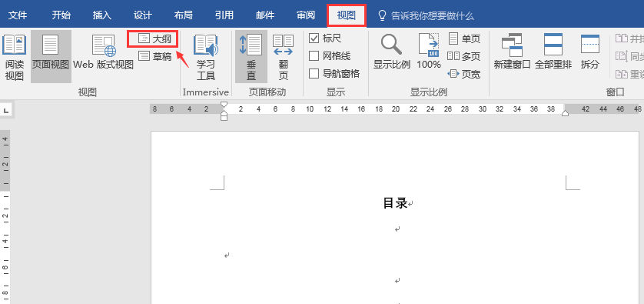Open the Zoom dialog (显示比例)

point(391,52)
